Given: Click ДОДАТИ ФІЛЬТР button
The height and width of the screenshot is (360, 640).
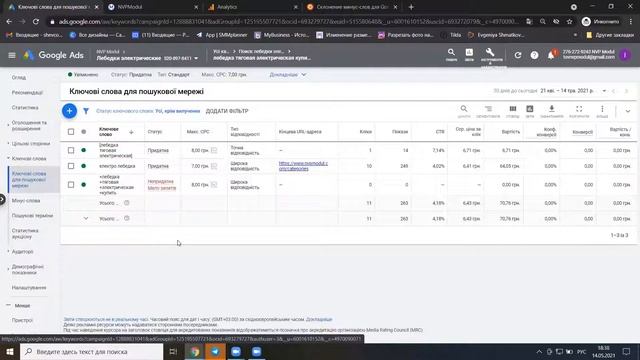Looking at the screenshot, I should [x=227, y=111].
